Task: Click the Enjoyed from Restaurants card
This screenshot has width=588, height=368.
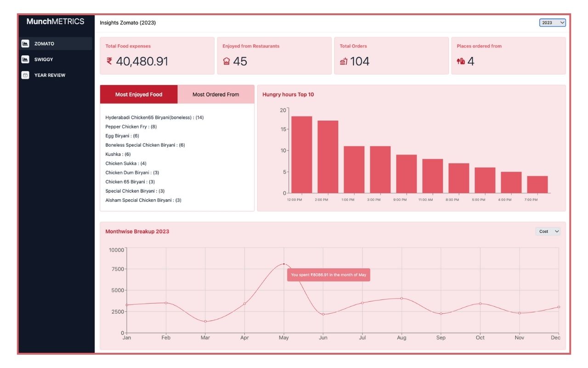Action: [274, 56]
